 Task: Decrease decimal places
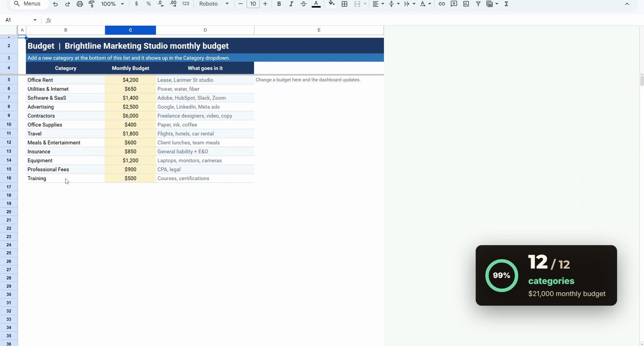161,4
